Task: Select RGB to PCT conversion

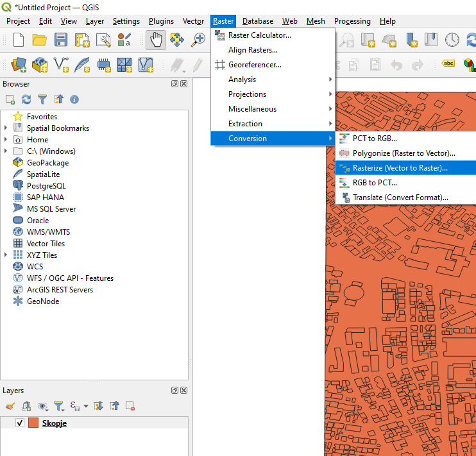Action: pos(405,183)
